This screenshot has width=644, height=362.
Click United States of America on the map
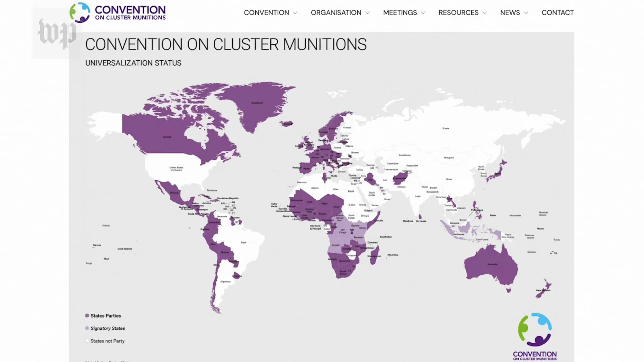point(176,169)
